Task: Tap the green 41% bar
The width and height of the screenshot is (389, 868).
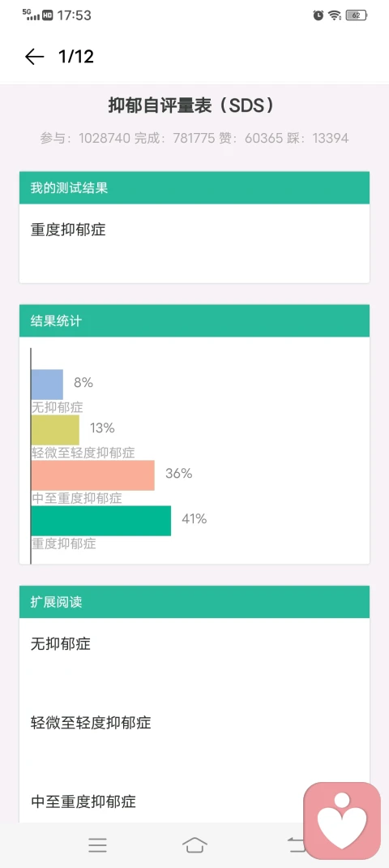Action: (101, 520)
